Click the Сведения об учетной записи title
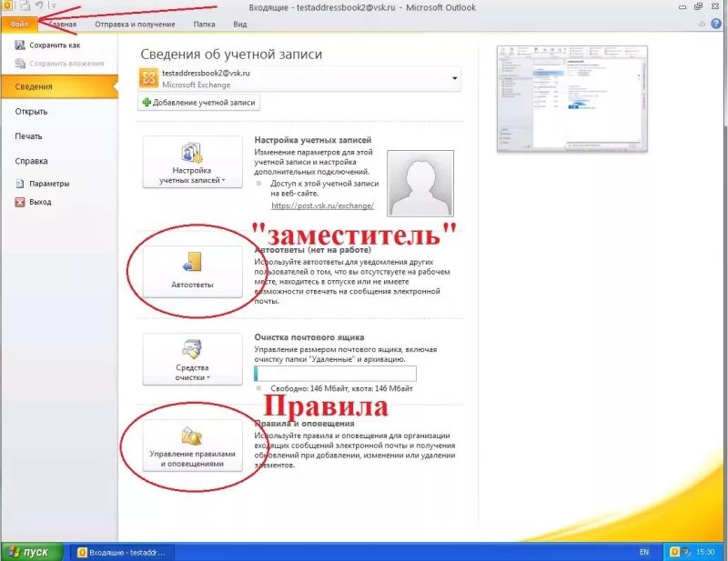Viewport: 728px width, 561px height. (x=231, y=55)
